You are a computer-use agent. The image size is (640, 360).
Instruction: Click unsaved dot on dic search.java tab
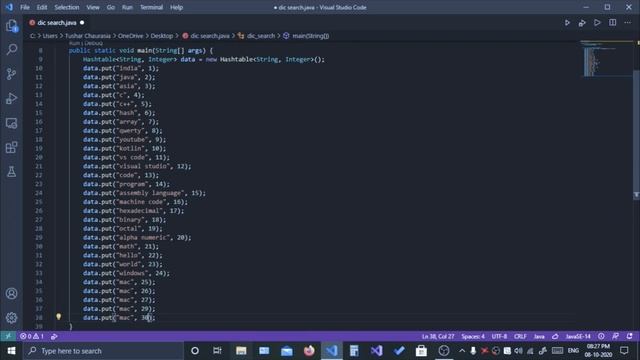(x=82, y=23)
